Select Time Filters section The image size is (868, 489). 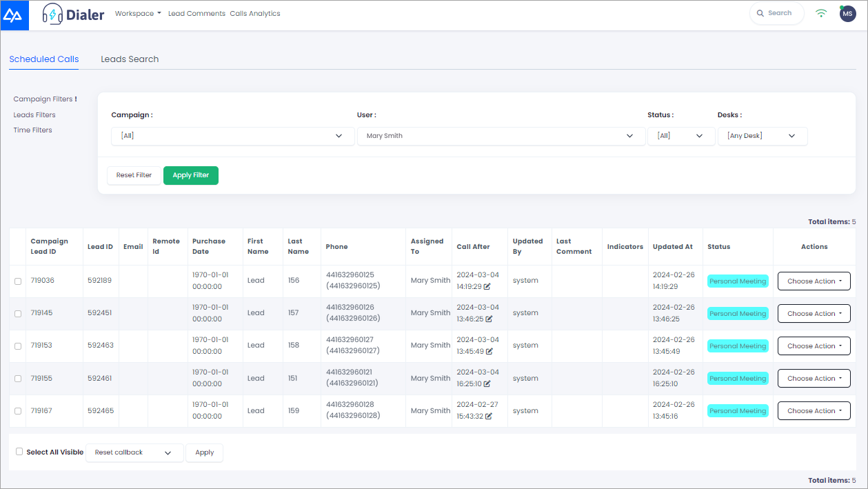click(x=33, y=130)
